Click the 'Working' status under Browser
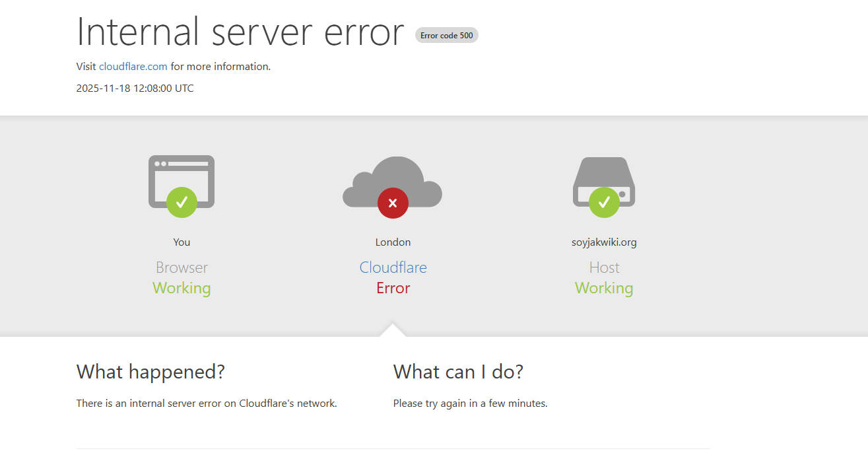This screenshot has width=868, height=463. (182, 289)
